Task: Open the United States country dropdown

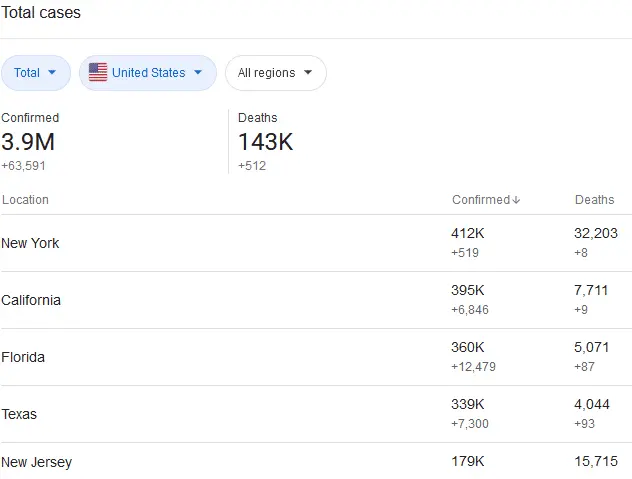Action: click(x=148, y=73)
